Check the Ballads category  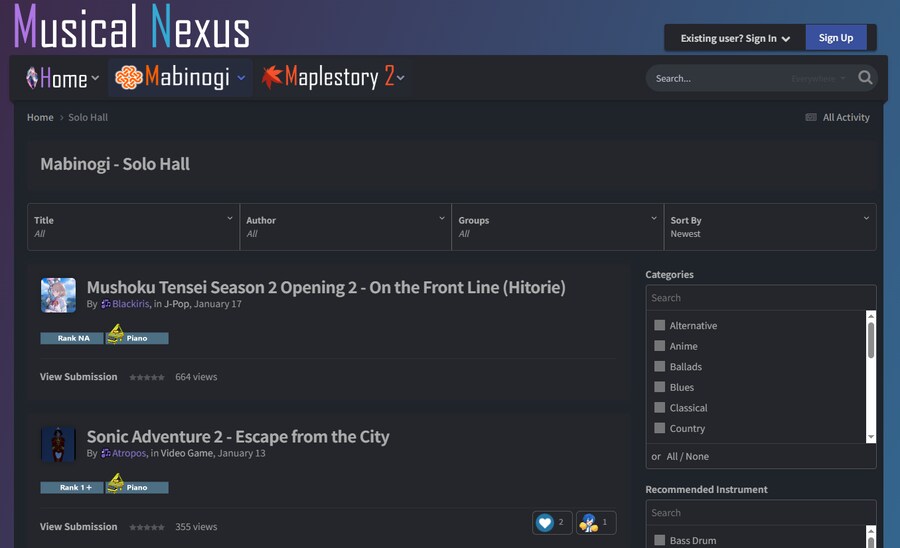(660, 367)
